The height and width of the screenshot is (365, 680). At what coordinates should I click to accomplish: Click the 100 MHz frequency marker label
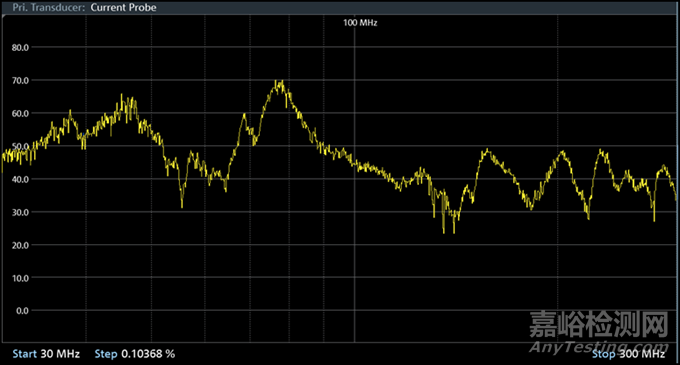(x=360, y=23)
